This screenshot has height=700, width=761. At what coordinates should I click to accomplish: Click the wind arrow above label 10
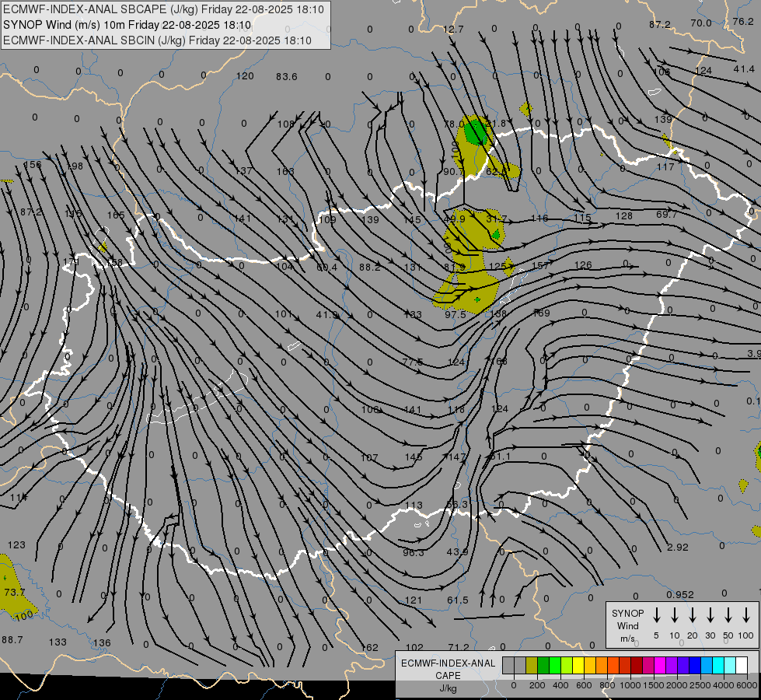tap(675, 615)
